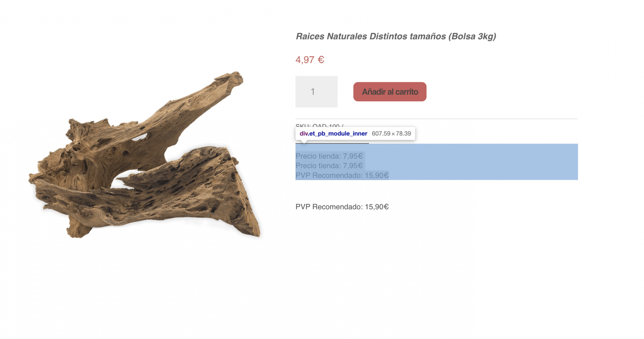Click the second highlighted Precio tienda line
The image size is (644, 339).
point(329,165)
